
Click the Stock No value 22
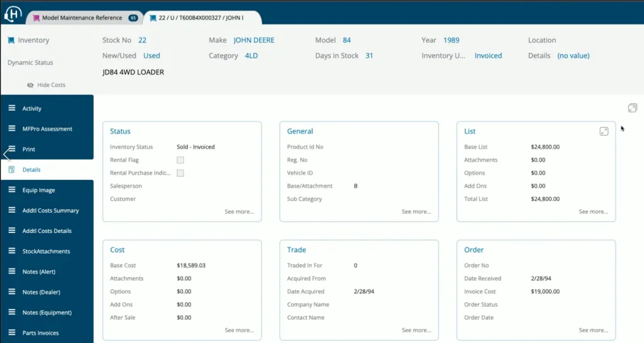pyautogui.click(x=142, y=40)
